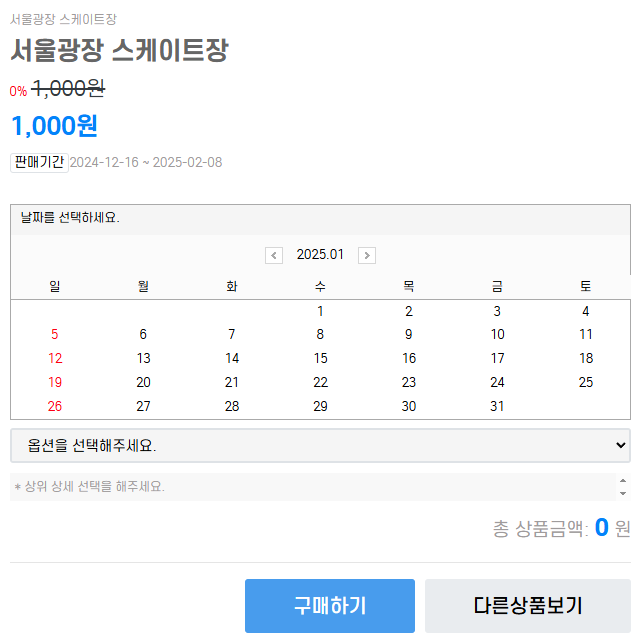The height and width of the screenshot is (642, 637).
Task: Select Sunday January 5 on the calendar
Action: (54, 335)
